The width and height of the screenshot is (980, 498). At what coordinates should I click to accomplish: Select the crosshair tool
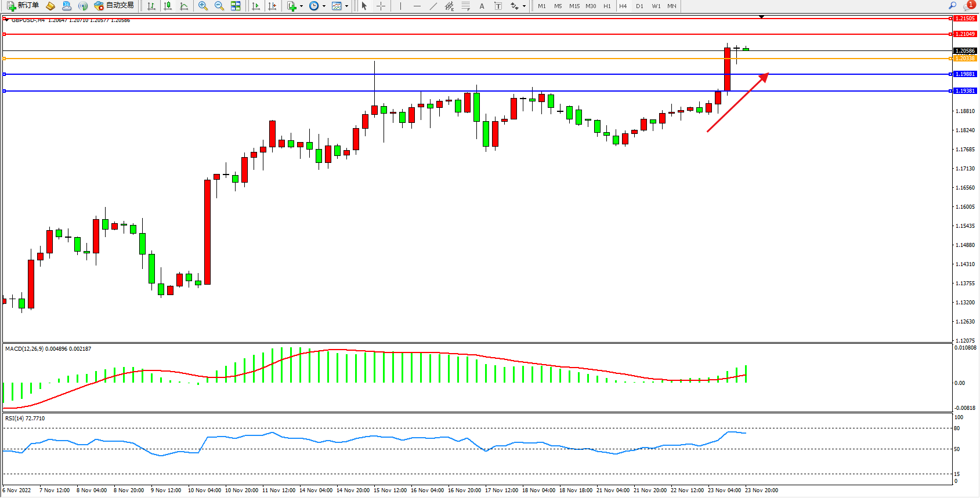coord(381,6)
